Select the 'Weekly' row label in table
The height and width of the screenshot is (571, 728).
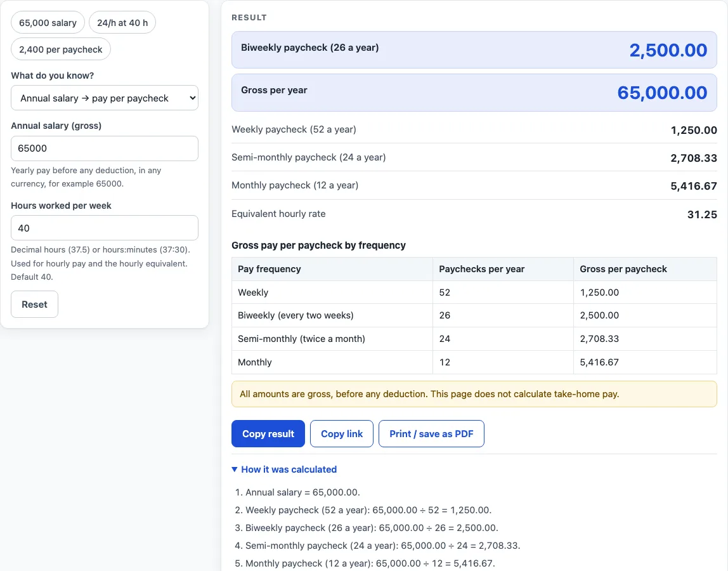point(253,292)
